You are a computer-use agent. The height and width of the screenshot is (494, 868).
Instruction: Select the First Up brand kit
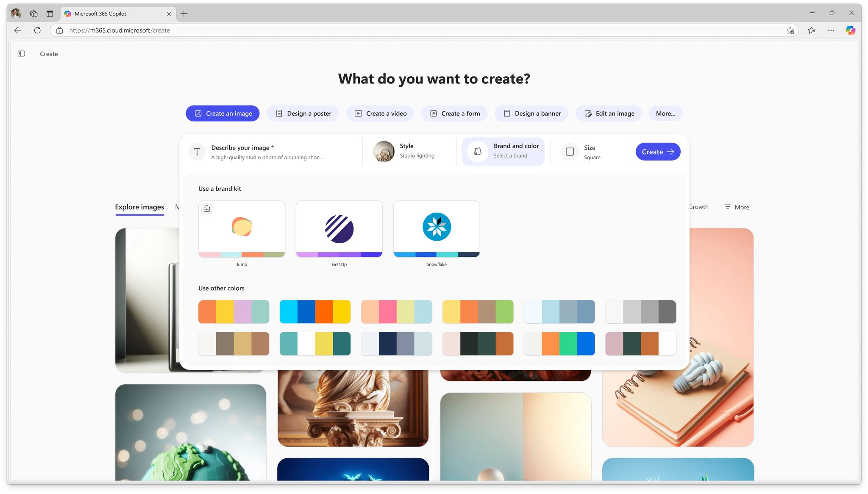[x=339, y=229]
